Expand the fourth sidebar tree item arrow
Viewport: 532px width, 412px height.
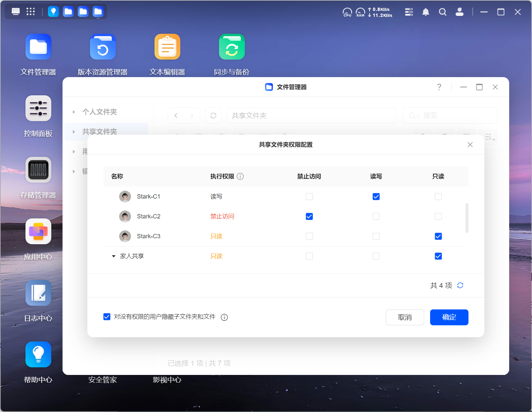[x=74, y=171]
